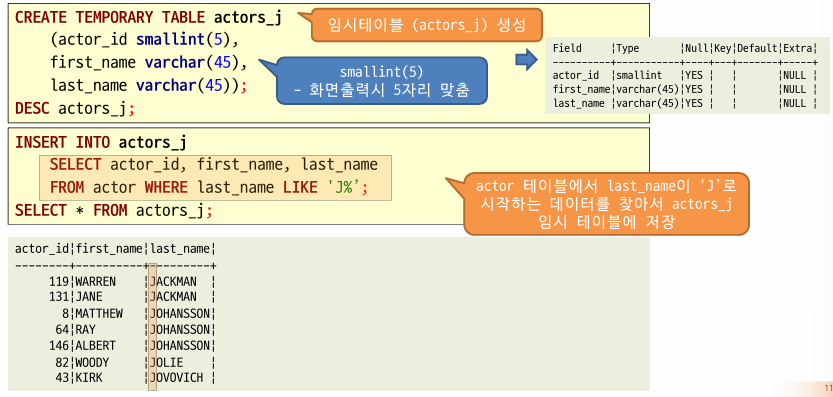The width and height of the screenshot is (833, 397).
Task: Click first name 'RAY' in the result
Action: (86, 330)
